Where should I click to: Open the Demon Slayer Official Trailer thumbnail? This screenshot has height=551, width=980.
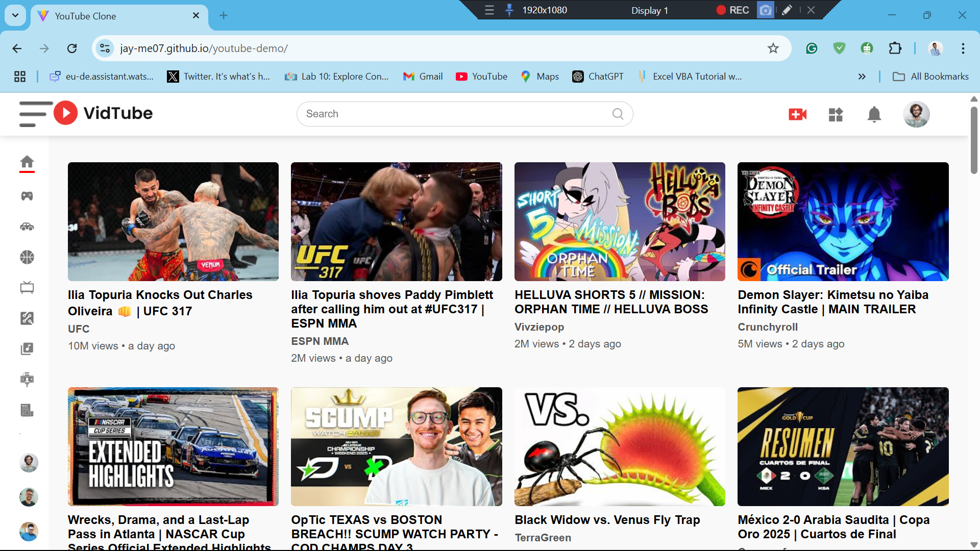pyautogui.click(x=843, y=221)
